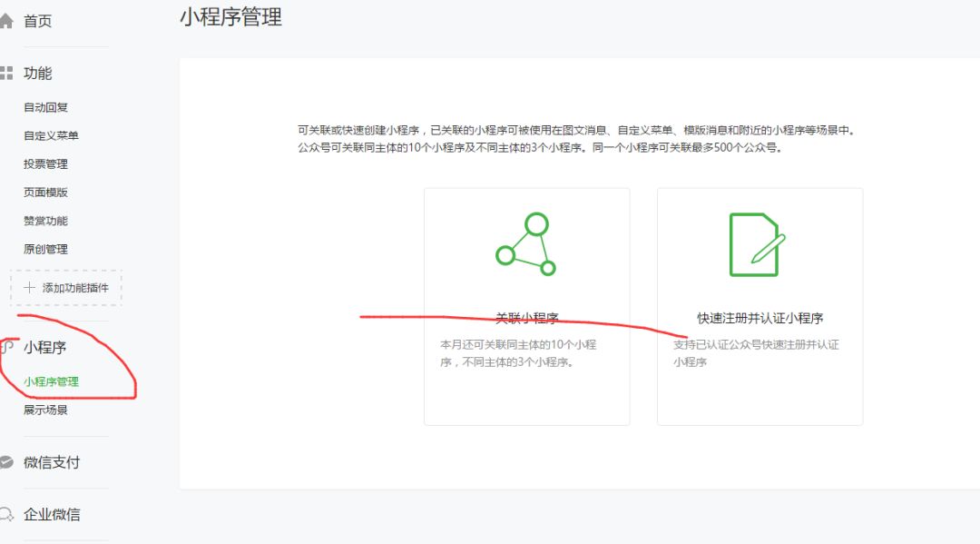This screenshot has width=980, height=544.
Task: Click the 小程序 link icon
Action: (7, 348)
